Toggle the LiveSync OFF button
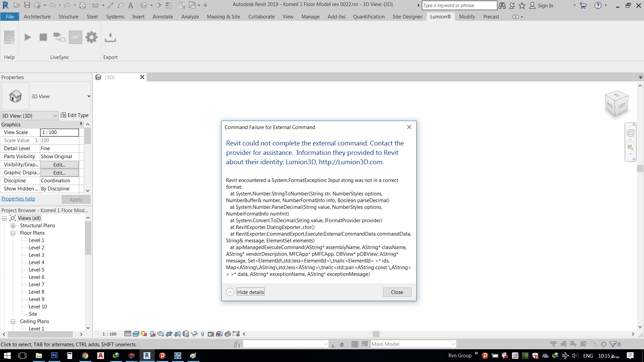Image resolution: width=644 pixels, height=362 pixels. coord(75,37)
